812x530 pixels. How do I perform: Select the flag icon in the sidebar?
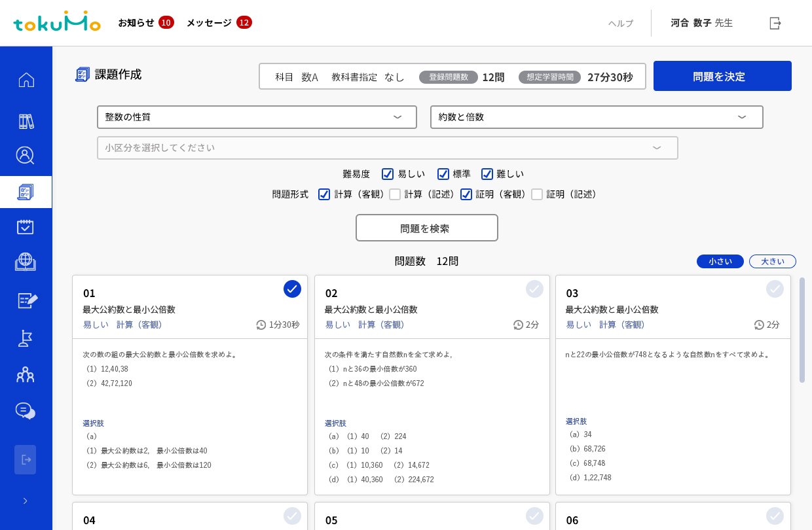[26, 338]
